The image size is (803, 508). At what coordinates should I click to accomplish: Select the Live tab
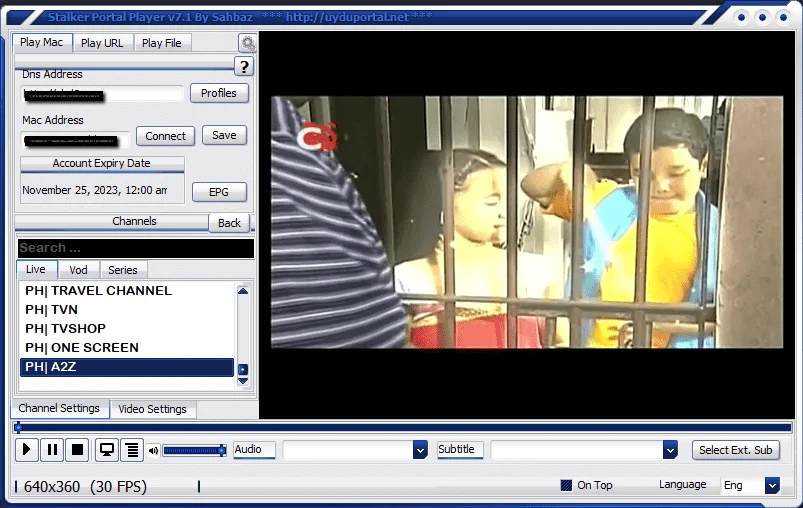point(36,269)
